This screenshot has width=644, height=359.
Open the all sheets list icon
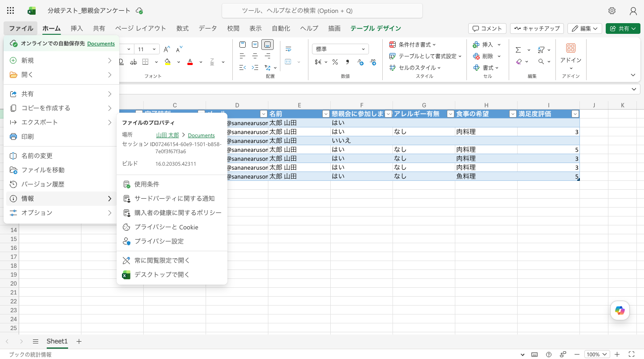point(36,341)
